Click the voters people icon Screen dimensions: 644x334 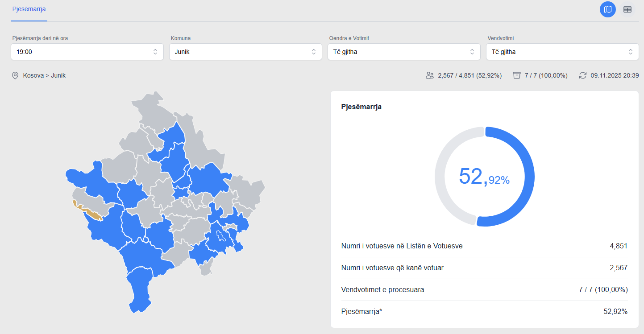430,75
